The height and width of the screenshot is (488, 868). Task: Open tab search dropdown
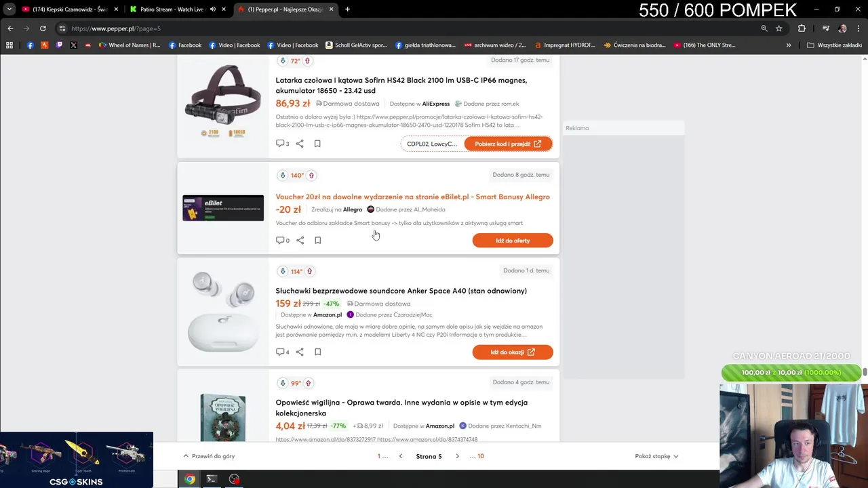[x=9, y=9]
